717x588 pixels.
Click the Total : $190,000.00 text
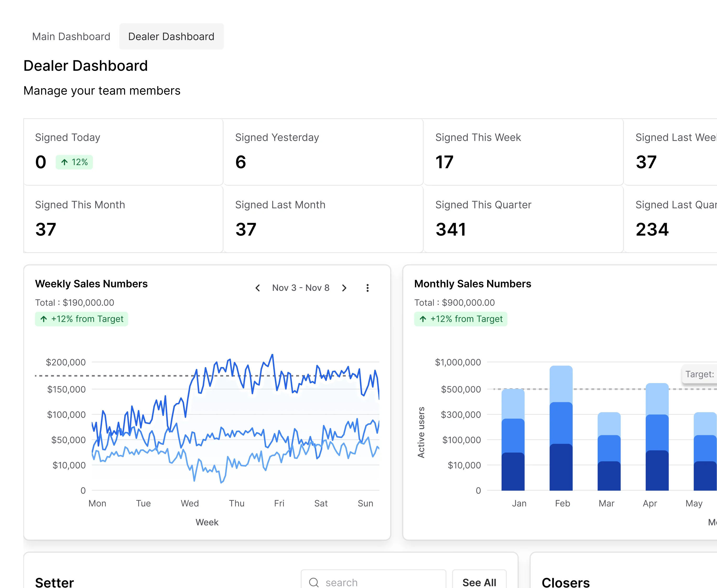75,302
